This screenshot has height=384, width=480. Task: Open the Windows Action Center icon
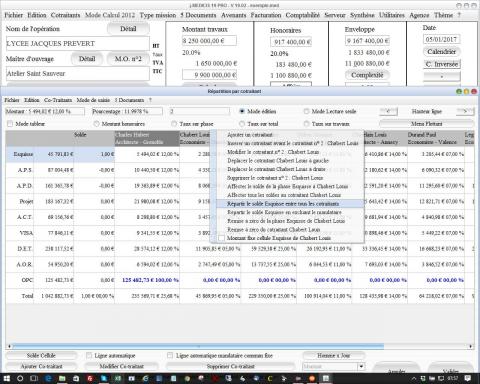pos(468,379)
